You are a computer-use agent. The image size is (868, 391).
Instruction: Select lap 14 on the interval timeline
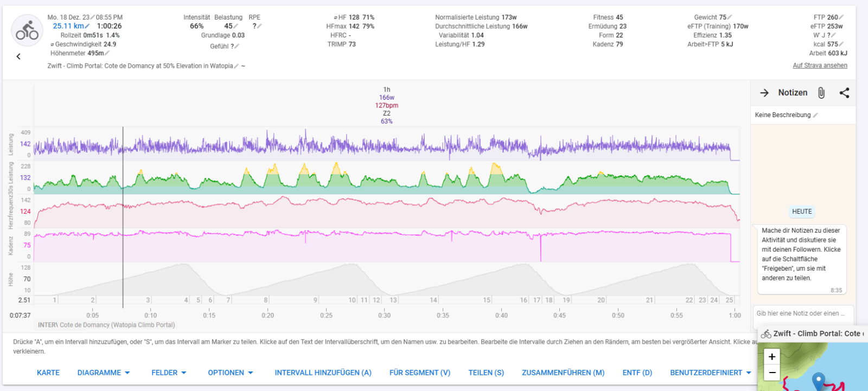(x=433, y=300)
